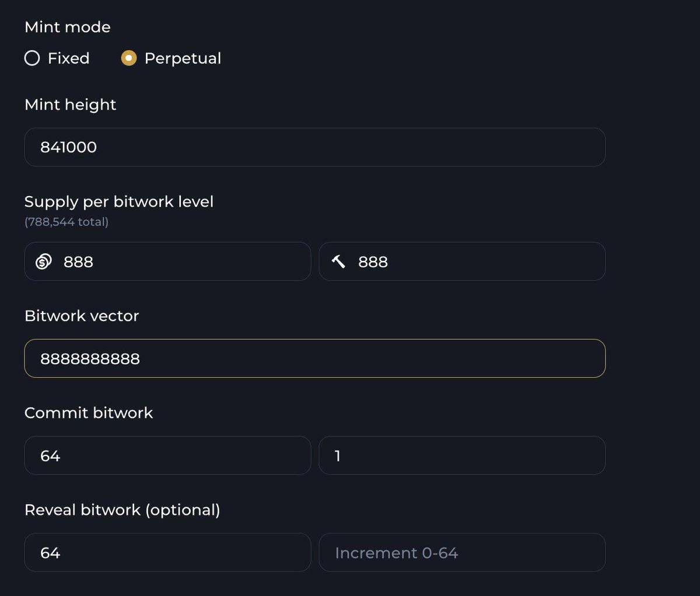Click the 888 value next to the coins icon
Screen dimensions: 700x596
(x=78, y=262)
